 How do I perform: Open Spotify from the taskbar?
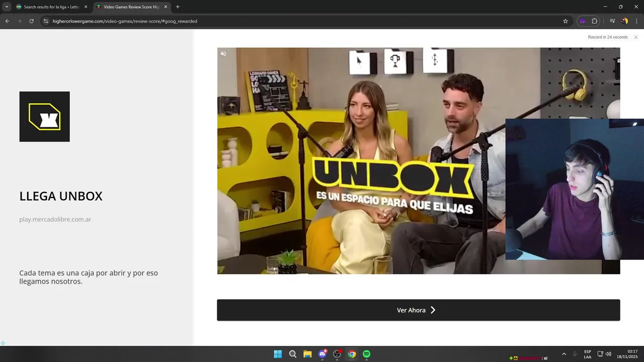367,354
